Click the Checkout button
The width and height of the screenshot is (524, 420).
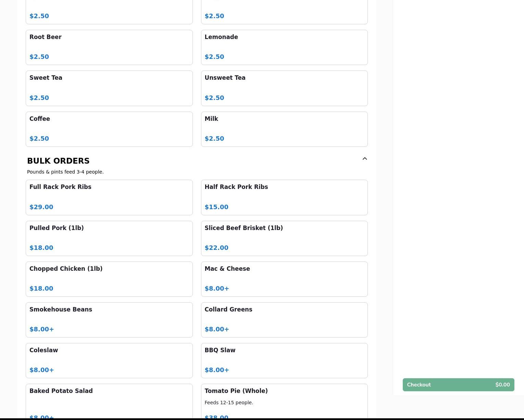tap(458, 385)
